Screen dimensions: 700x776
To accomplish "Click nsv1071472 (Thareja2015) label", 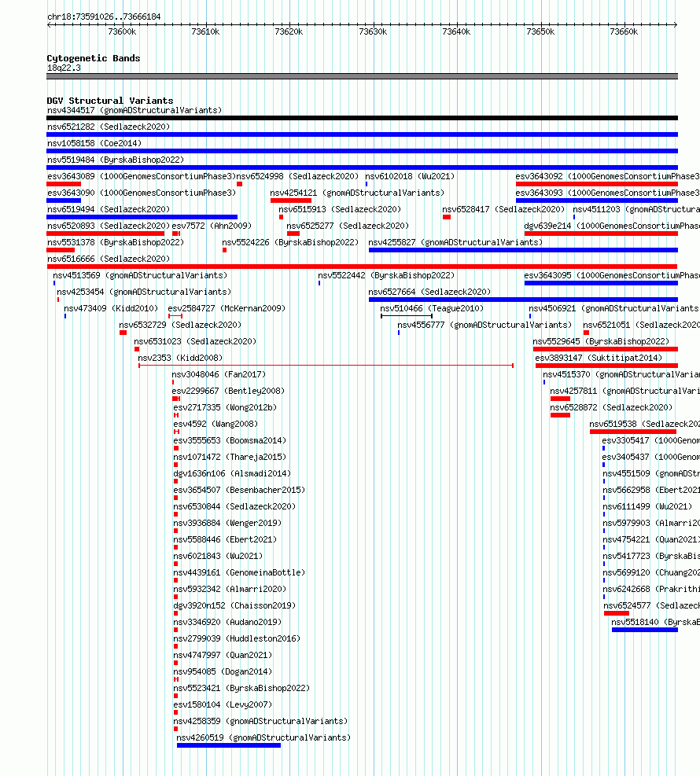I will coord(230,457).
